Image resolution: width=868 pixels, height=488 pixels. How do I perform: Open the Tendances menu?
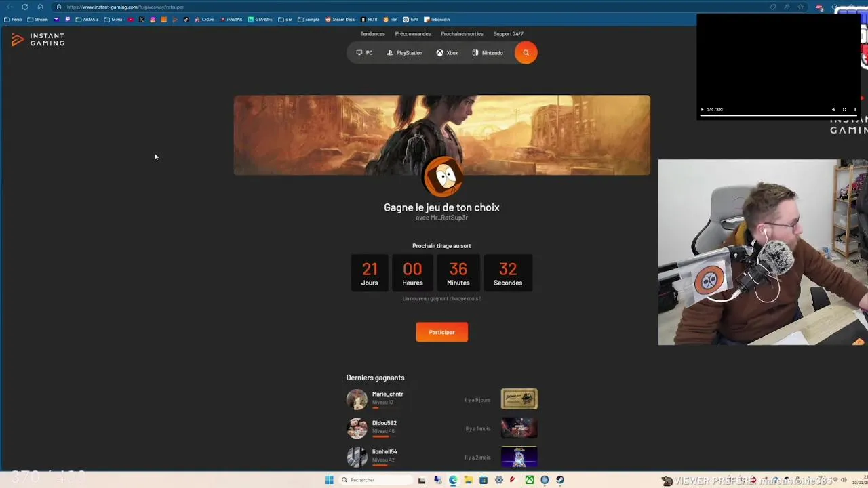(372, 34)
